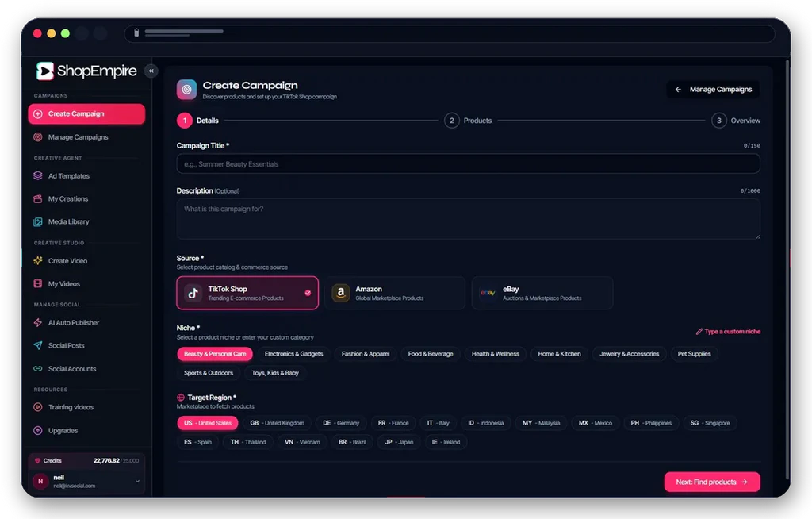
Task: Select GB - United Kingdom region
Action: coord(277,423)
